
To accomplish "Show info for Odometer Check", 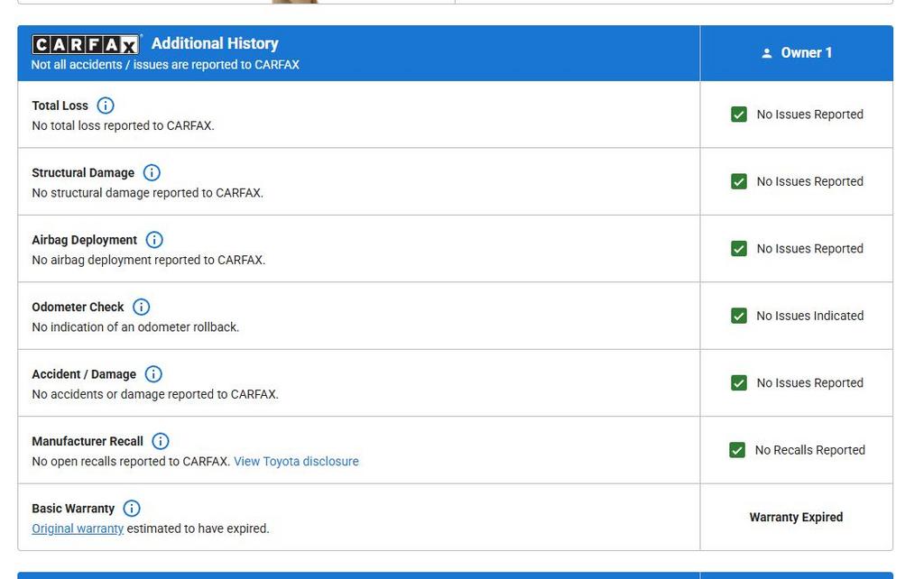I will 141,307.
